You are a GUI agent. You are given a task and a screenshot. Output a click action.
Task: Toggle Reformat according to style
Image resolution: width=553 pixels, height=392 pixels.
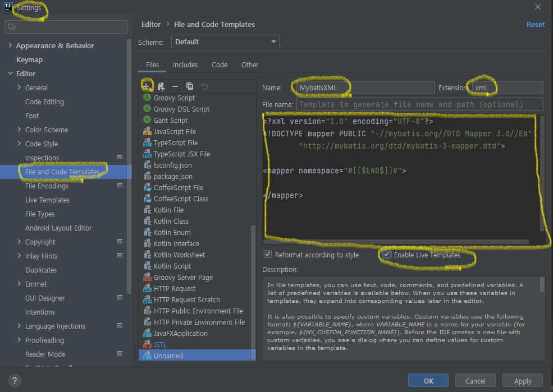click(268, 254)
